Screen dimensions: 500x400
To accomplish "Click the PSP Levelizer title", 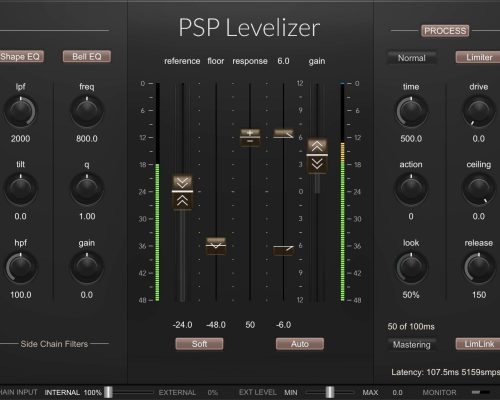I will [249, 28].
